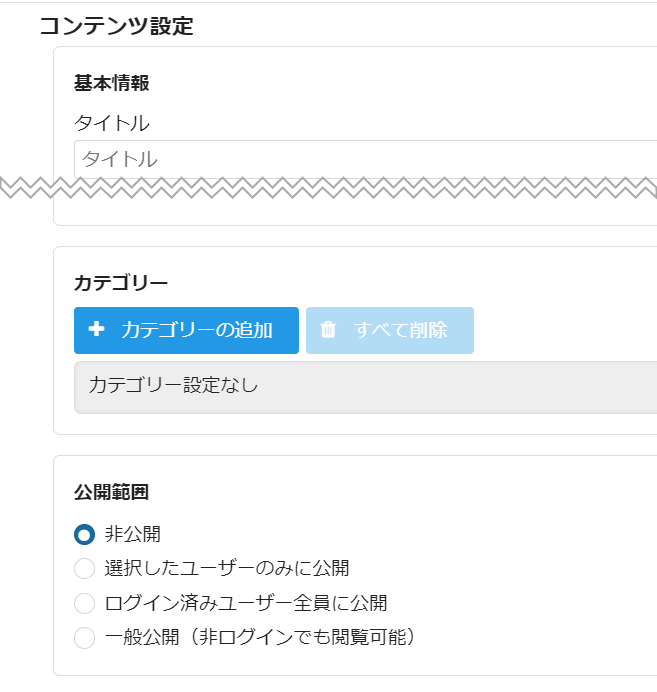The width and height of the screenshot is (657, 692).
Task: Click the 一般公開(非ログインでも閲覧可能) label text
Action: click(259, 637)
